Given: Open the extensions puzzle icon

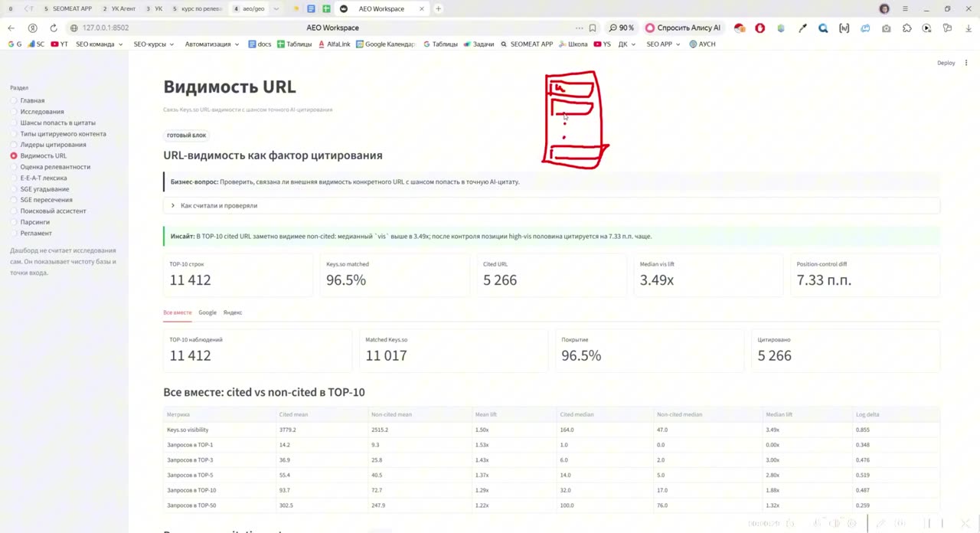Looking at the screenshot, I should [907, 28].
